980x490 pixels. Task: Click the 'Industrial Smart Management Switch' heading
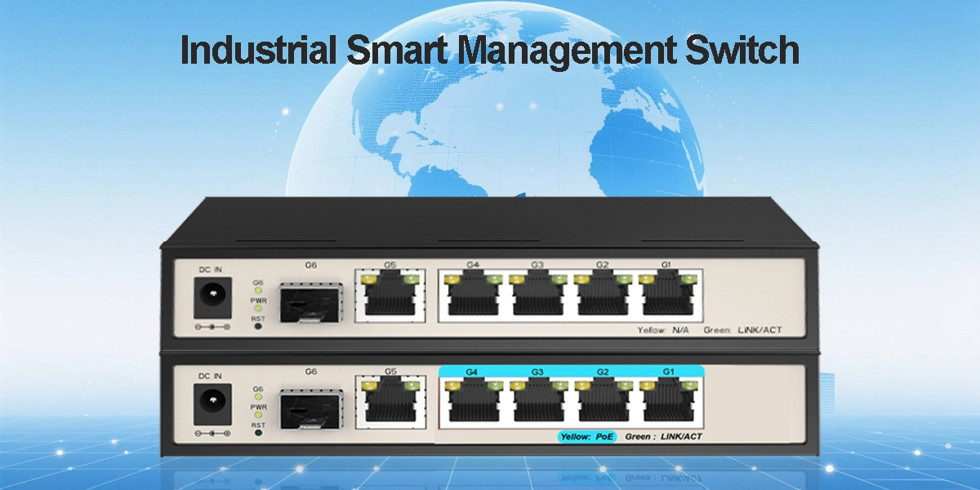coord(489,51)
